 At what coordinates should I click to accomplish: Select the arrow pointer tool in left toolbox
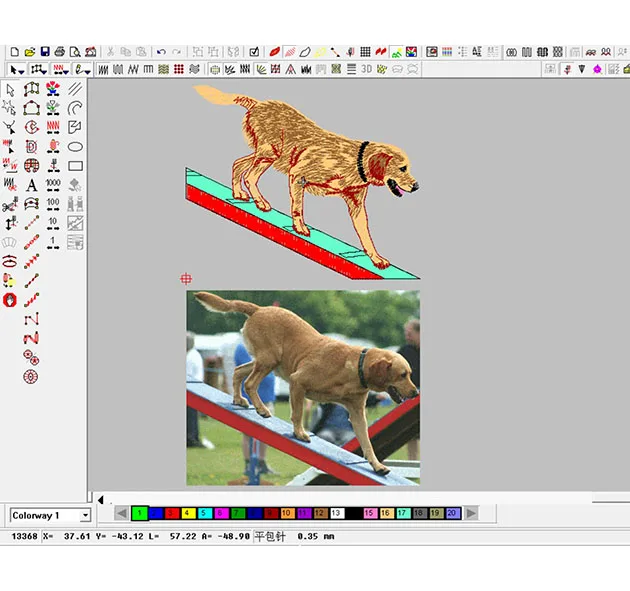point(10,90)
